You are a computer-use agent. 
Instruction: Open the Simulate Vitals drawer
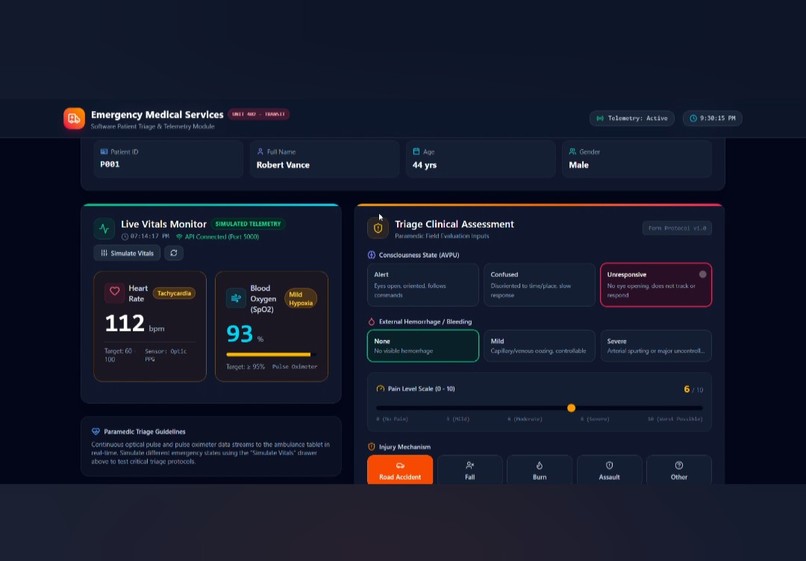tap(127, 253)
